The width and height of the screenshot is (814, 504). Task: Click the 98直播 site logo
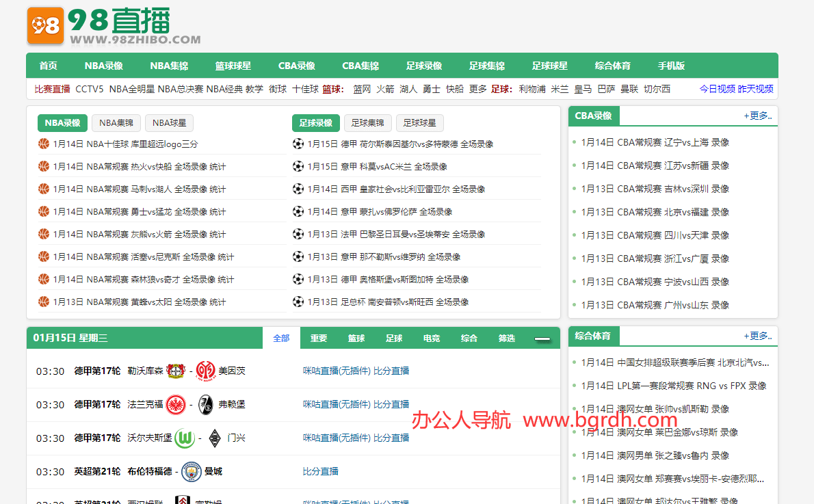(114, 26)
